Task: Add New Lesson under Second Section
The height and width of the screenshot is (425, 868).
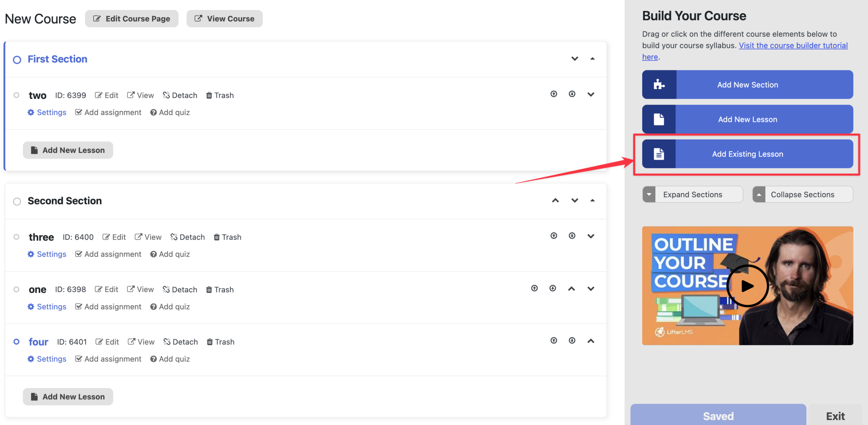Action: point(68,396)
